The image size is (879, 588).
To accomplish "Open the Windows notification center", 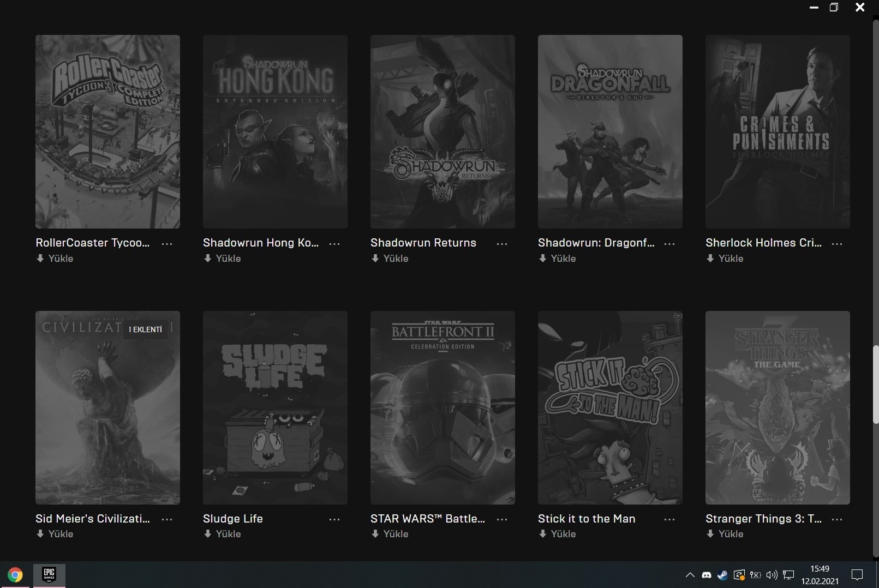I will [858, 575].
